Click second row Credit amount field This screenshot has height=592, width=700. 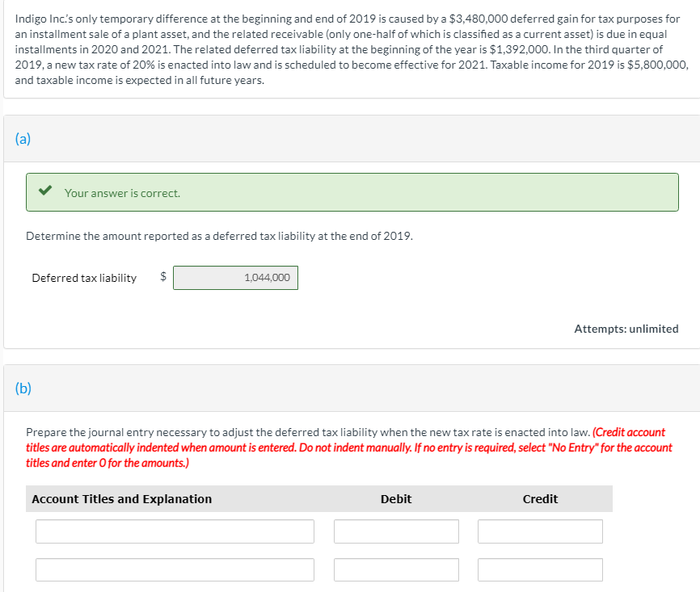tap(540, 569)
